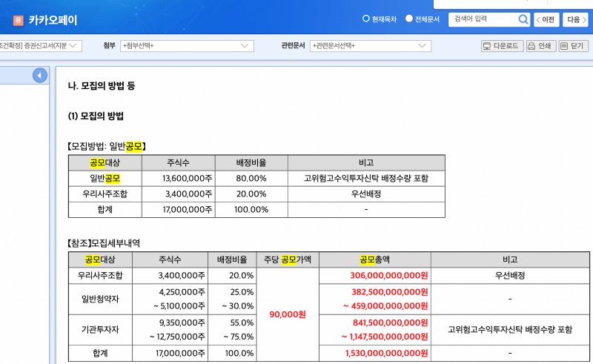593x364 pixels.
Task: Click total amount 1,530,000,000,000원
Action: coord(386,354)
